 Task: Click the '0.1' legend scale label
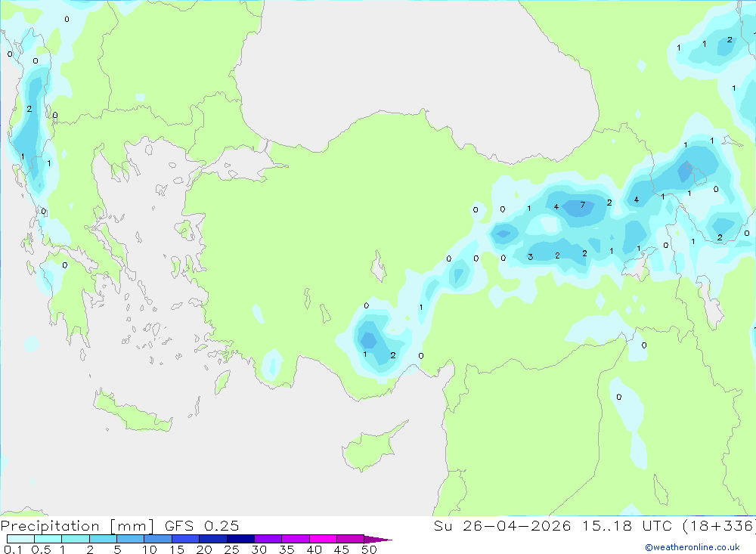[x=13, y=549]
